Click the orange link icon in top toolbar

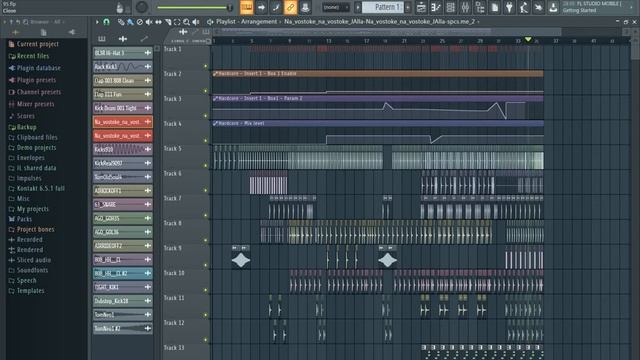pos(290,7)
